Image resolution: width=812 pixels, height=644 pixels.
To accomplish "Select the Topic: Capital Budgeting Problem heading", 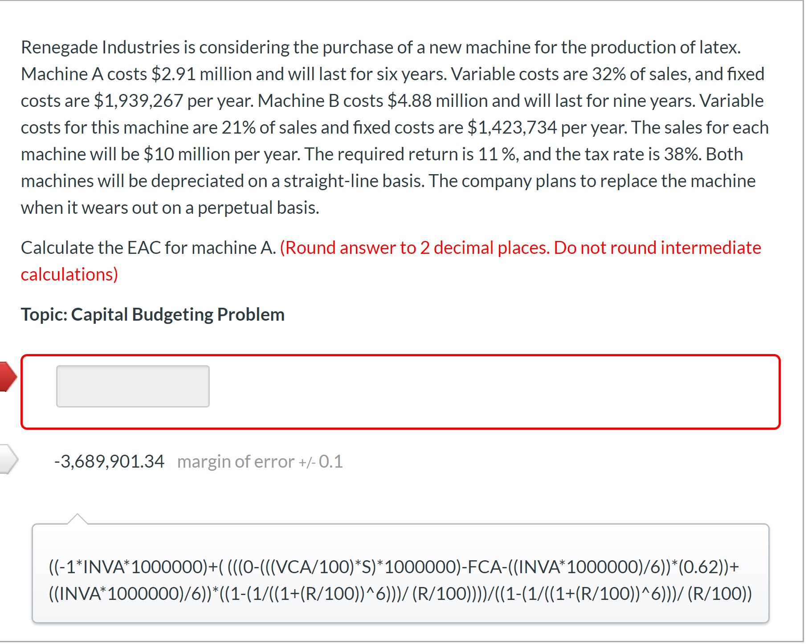I will pyautogui.click(x=153, y=314).
